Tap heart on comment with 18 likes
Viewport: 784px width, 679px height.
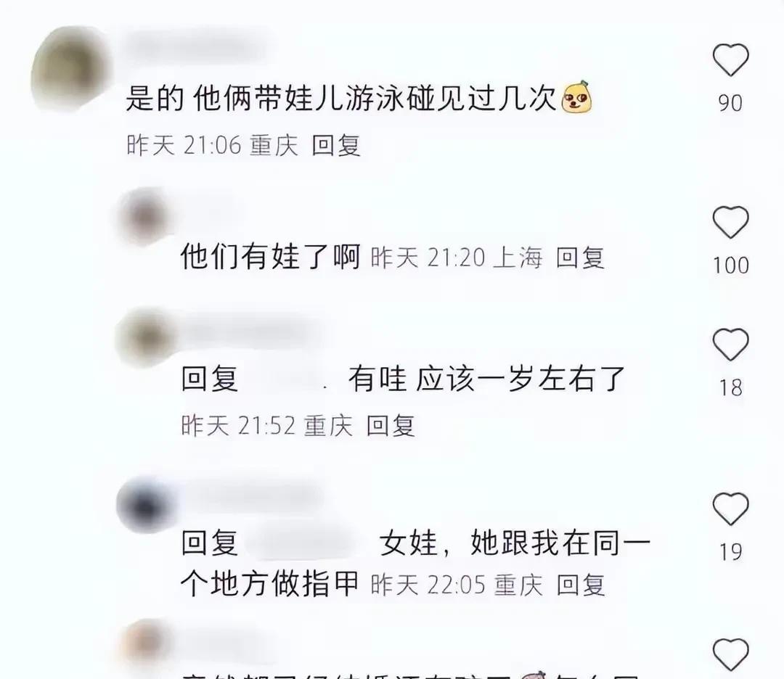[730, 345]
